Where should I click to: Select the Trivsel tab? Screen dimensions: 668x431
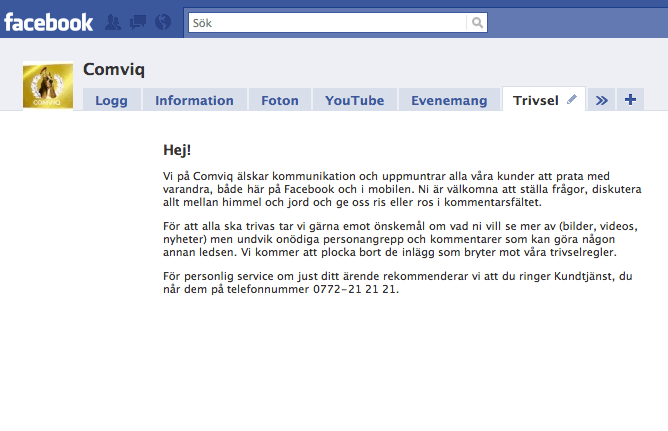click(x=535, y=100)
